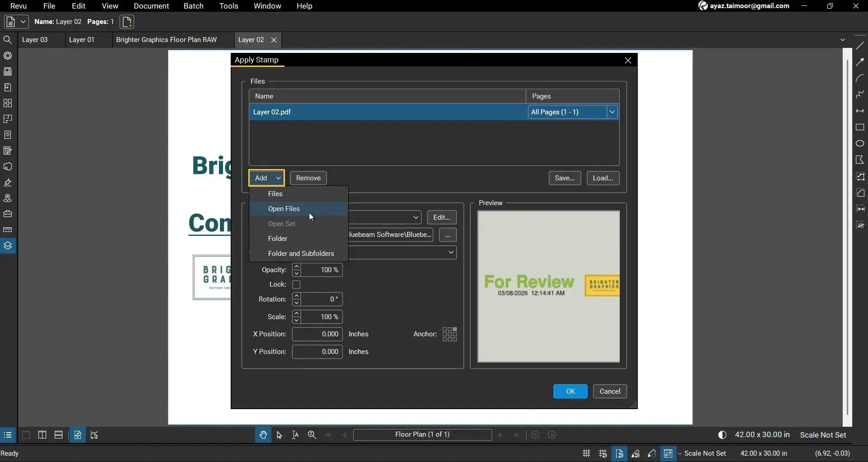
Task: Open the Document menu
Action: click(151, 6)
